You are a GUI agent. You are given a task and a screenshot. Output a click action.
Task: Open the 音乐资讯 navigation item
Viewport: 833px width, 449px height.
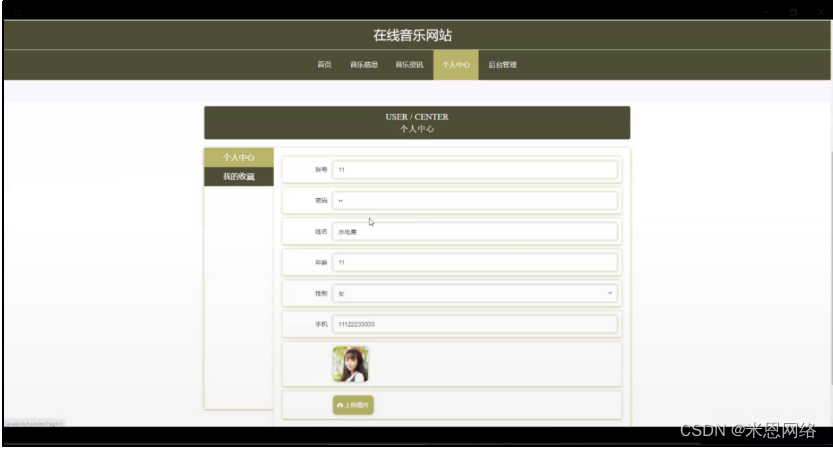point(409,65)
